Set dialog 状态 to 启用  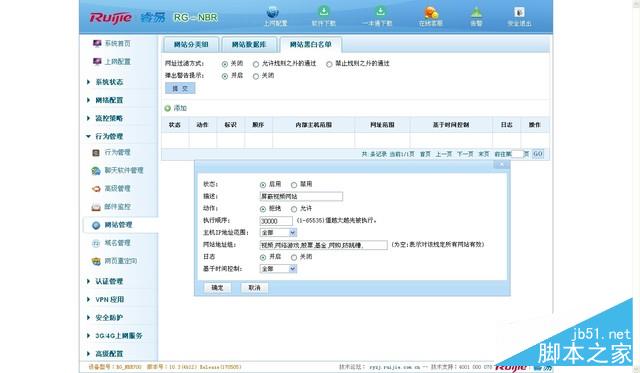click(263, 185)
